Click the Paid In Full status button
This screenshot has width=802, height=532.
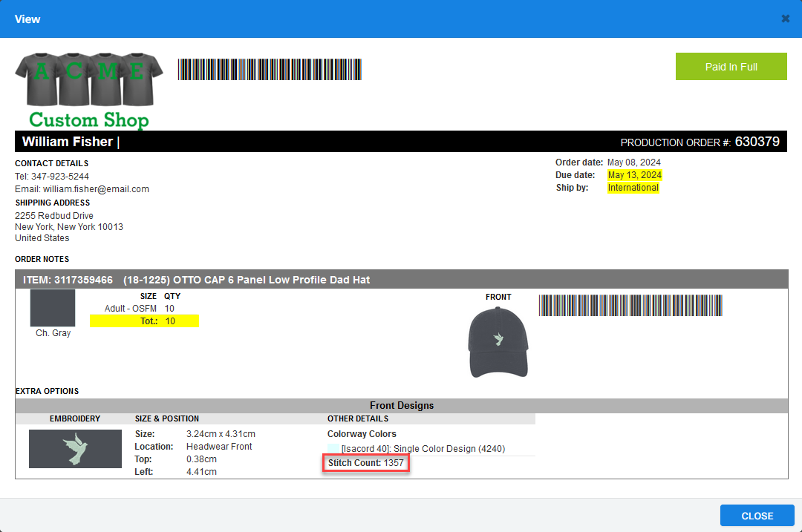[x=731, y=67]
